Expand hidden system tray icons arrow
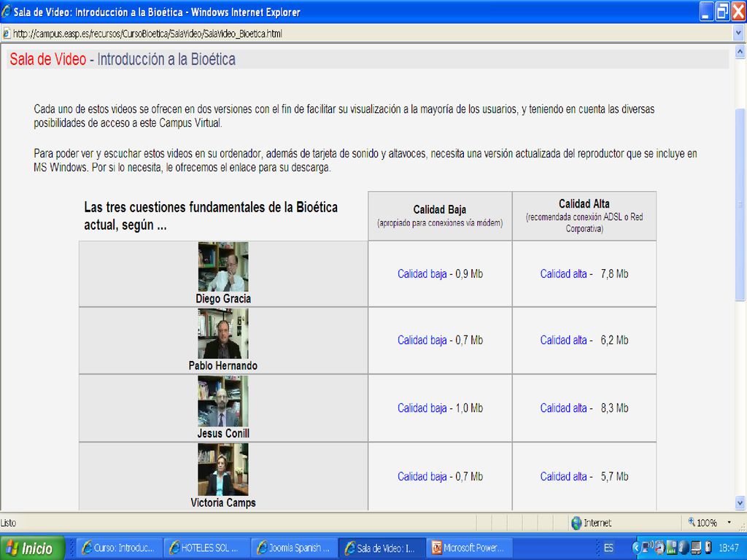The height and width of the screenshot is (560, 747). point(635,548)
